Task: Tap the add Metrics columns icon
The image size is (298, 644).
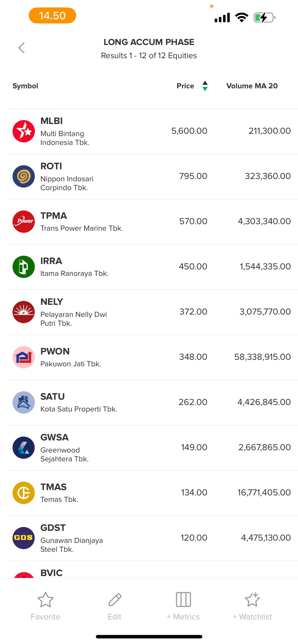Action: 183,600
